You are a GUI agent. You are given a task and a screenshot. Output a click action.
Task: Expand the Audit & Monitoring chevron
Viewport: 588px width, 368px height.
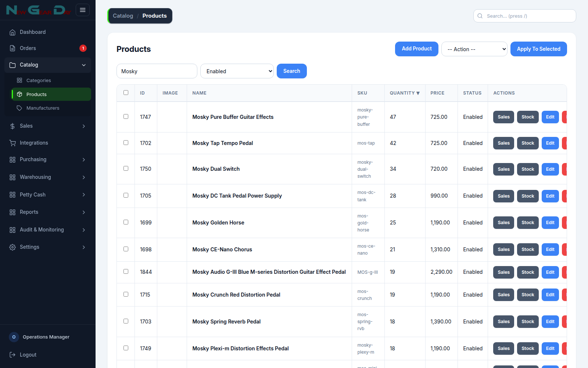[84, 230]
